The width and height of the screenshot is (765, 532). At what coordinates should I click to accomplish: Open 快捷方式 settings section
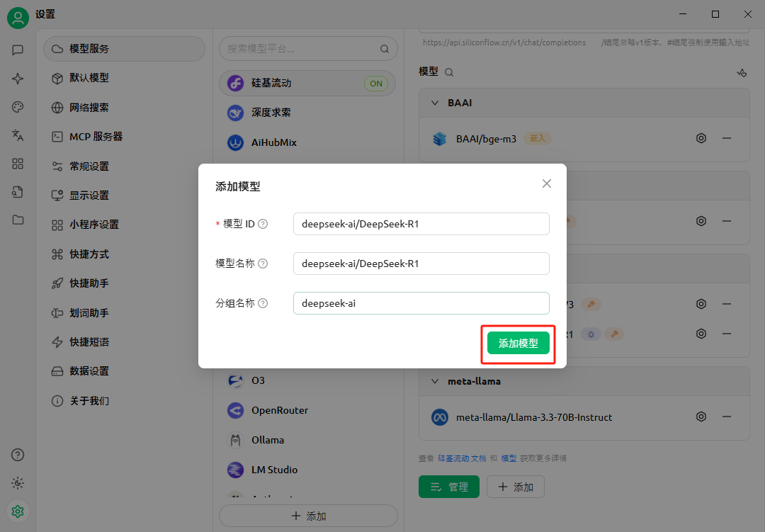click(x=124, y=254)
